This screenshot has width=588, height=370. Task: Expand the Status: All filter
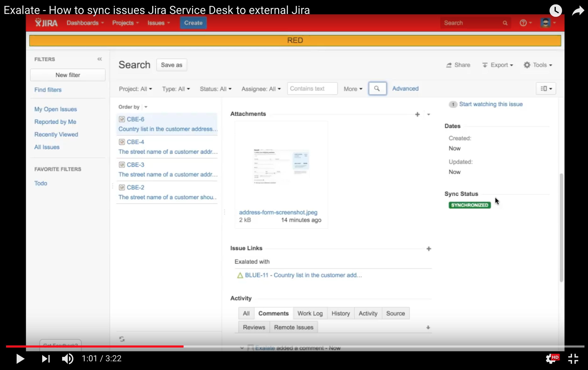(x=215, y=89)
